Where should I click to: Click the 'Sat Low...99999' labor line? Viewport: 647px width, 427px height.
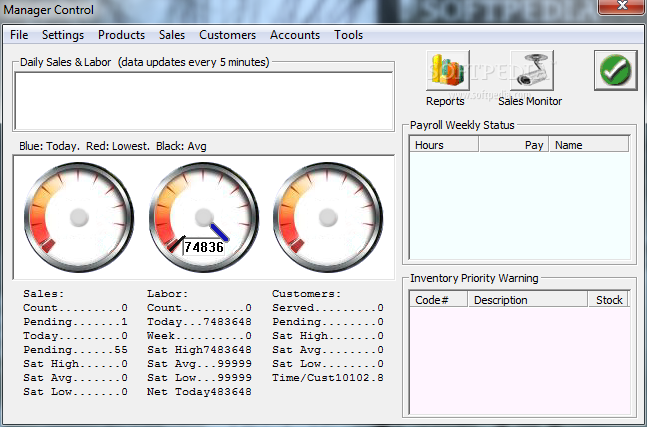click(x=199, y=378)
